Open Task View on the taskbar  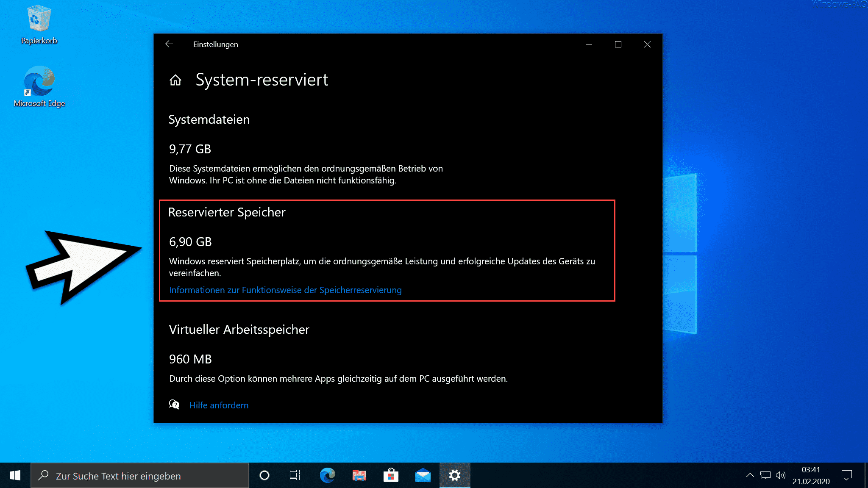click(295, 475)
